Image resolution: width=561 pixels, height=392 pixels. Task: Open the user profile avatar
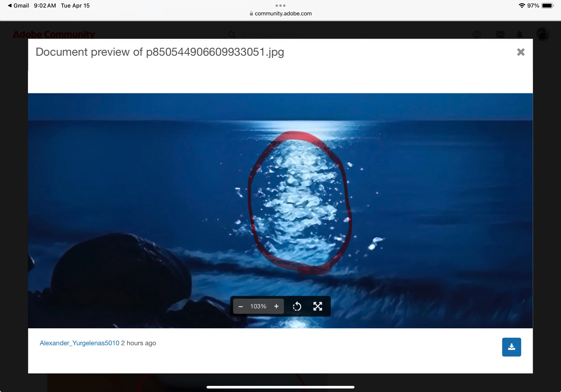point(542,34)
